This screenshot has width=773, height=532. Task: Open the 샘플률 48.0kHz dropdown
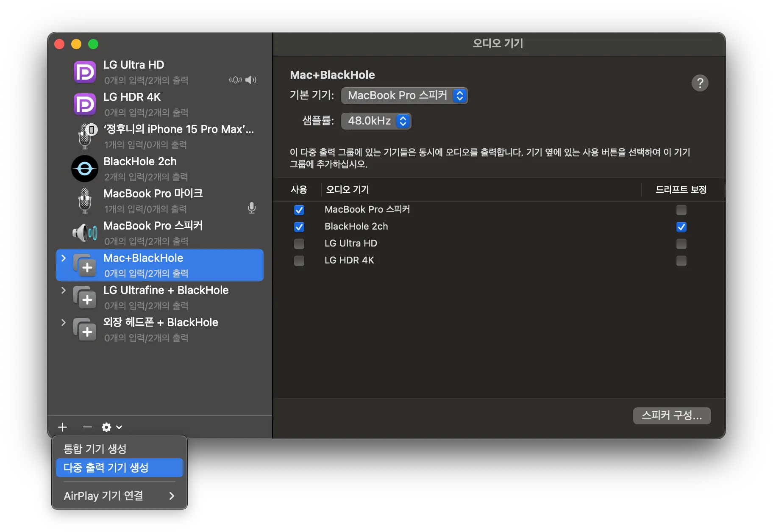[x=376, y=121]
